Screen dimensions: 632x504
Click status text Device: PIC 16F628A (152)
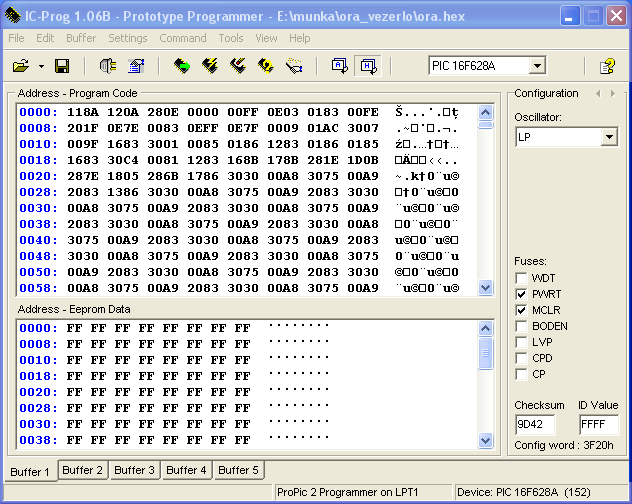click(524, 492)
